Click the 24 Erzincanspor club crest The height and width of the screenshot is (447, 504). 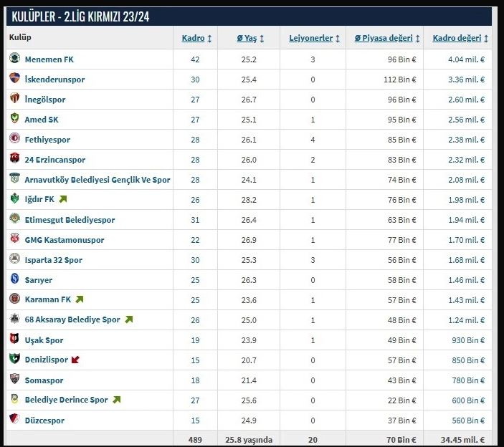[x=14, y=158]
